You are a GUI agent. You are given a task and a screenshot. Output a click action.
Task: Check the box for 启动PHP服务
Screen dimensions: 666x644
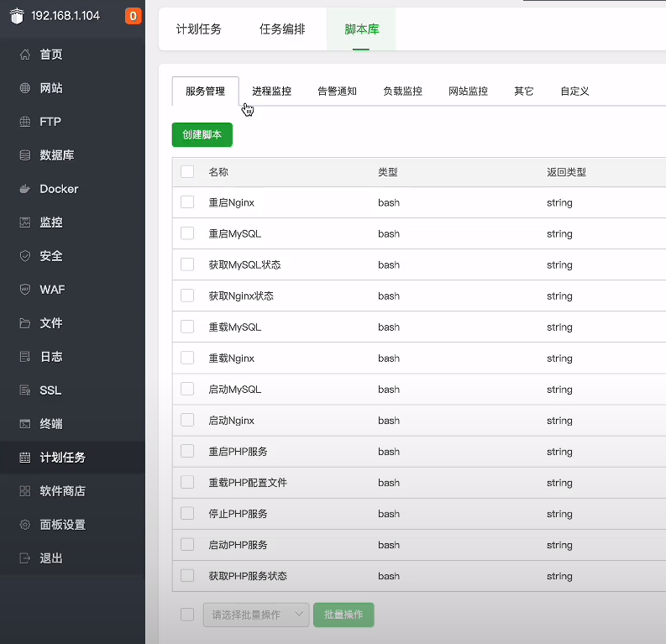pos(187,545)
